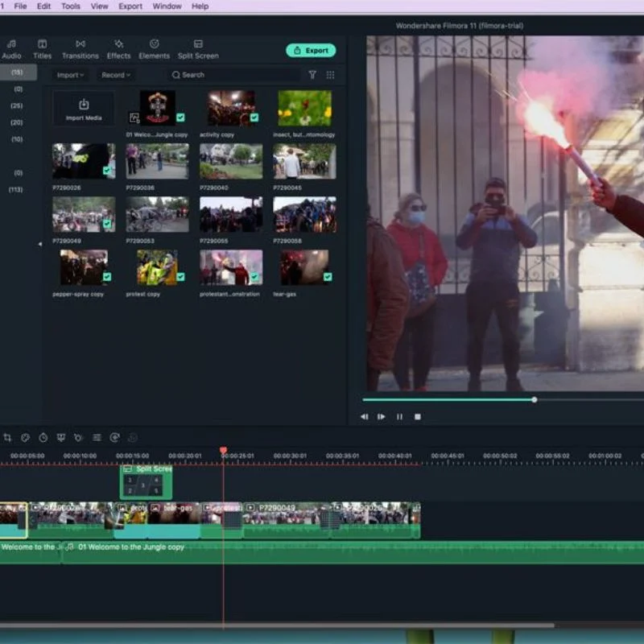The image size is (644, 644).
Task: Open the Split Screen panel
Action: 198,50
